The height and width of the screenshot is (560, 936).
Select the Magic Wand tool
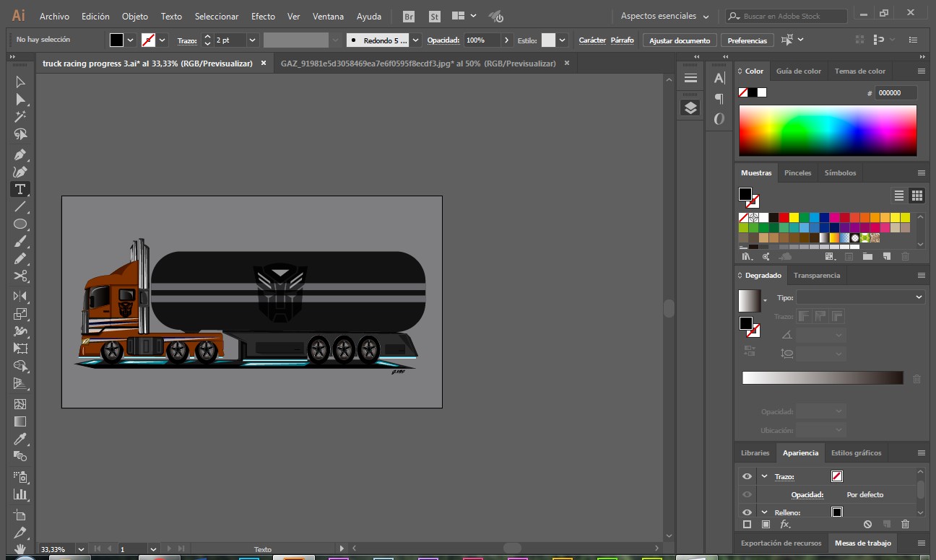pyautogui.click(x=20, y=117)
